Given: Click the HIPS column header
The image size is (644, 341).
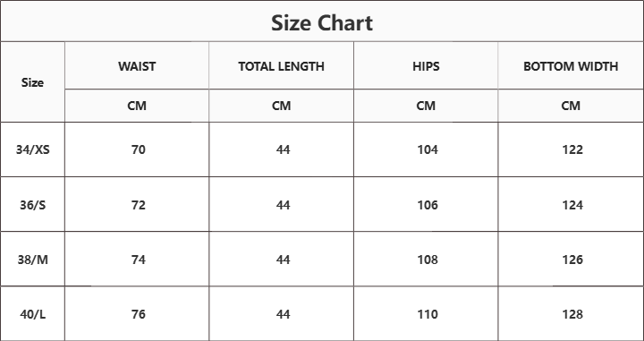Looking at the screenshot, I should point(426,66).
